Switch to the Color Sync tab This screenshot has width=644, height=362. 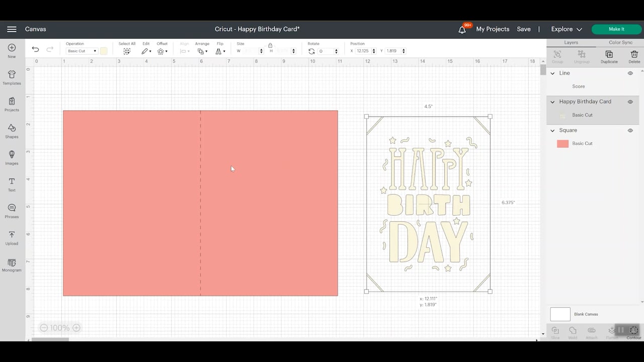(620, 43)
